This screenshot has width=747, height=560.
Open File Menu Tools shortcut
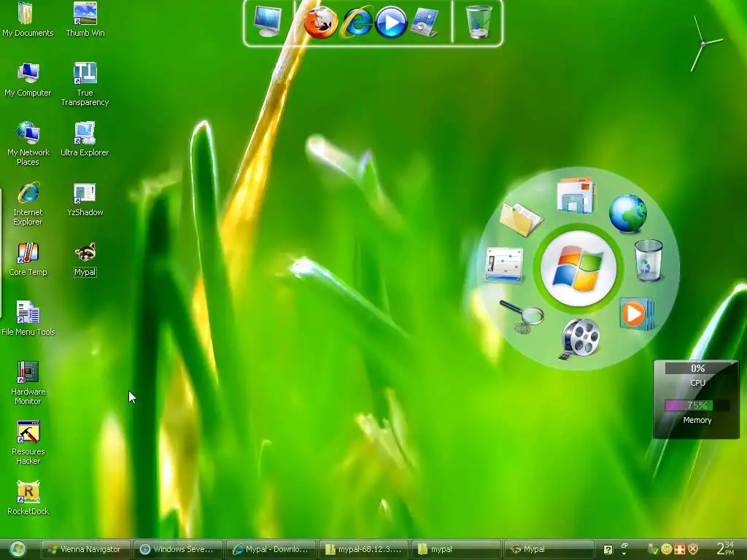pos(28,319)
